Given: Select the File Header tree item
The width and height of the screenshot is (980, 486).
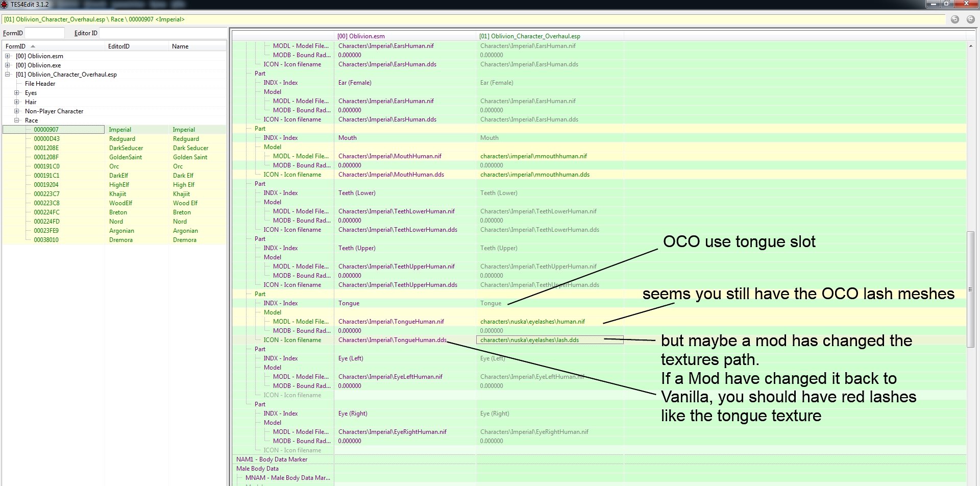Looking at the screenshot, I should pyautogui.click(x=40, y=84).
